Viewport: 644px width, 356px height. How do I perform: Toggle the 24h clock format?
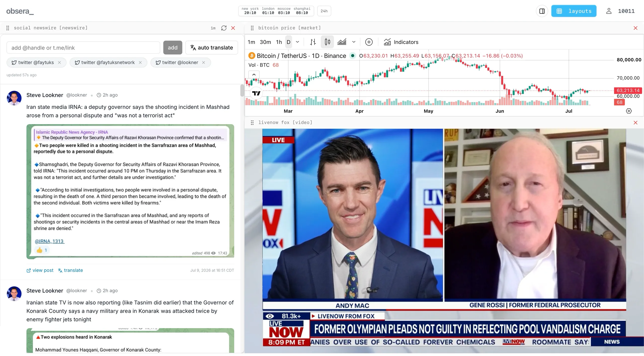(x=324, y=11)
